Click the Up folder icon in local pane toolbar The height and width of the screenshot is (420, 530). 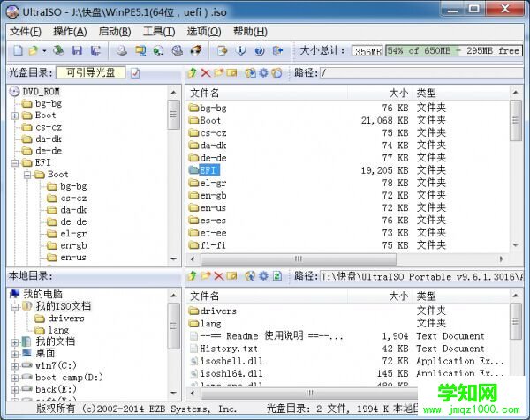click(192, 276)
